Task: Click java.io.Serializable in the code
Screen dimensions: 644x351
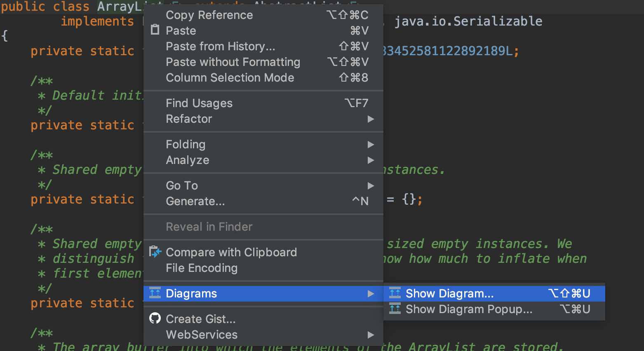Action: tap(468, 21)
